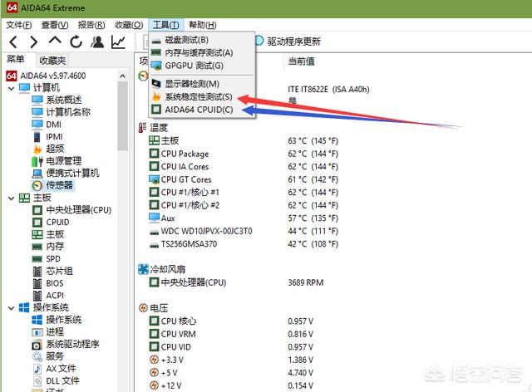This screenshot has height=392, width=532.
Task: Select the TS256GMSA370 drive row
Action: [x=244, y=244]
